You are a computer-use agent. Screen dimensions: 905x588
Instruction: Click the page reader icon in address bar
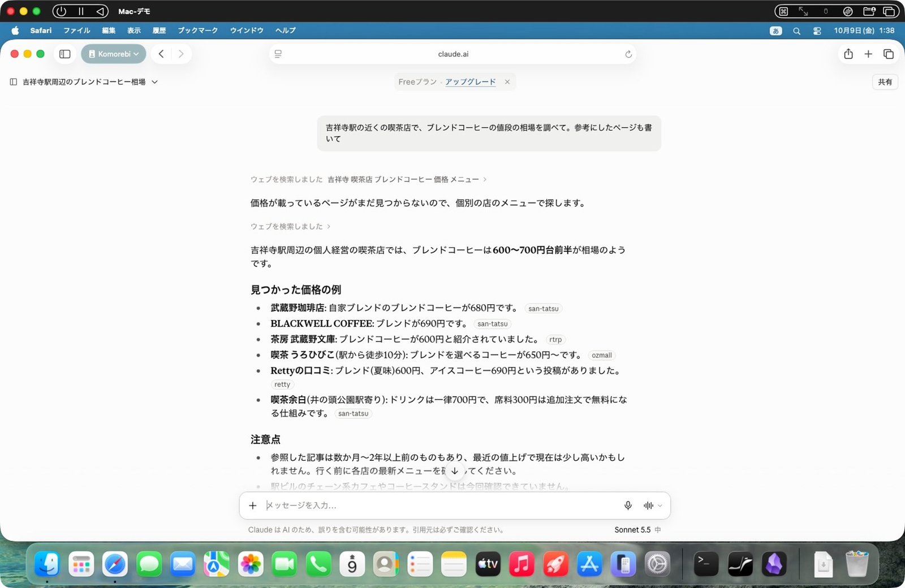point(278,54)
